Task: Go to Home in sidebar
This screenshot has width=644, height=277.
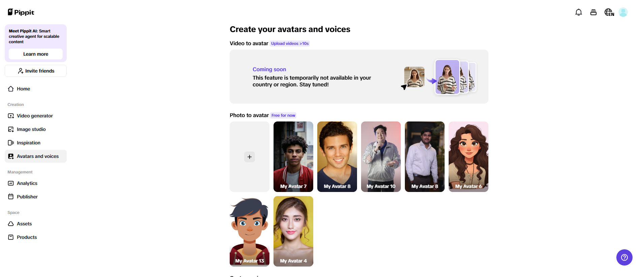Action: pos(23,89)
